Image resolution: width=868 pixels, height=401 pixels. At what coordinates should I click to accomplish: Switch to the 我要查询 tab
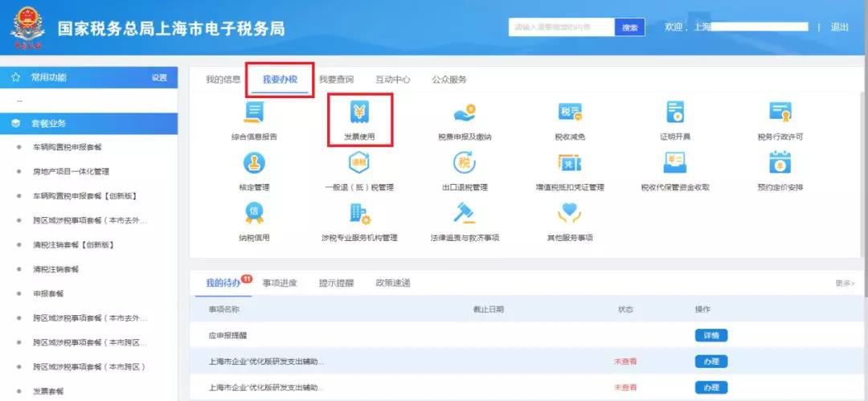(336, 80)
